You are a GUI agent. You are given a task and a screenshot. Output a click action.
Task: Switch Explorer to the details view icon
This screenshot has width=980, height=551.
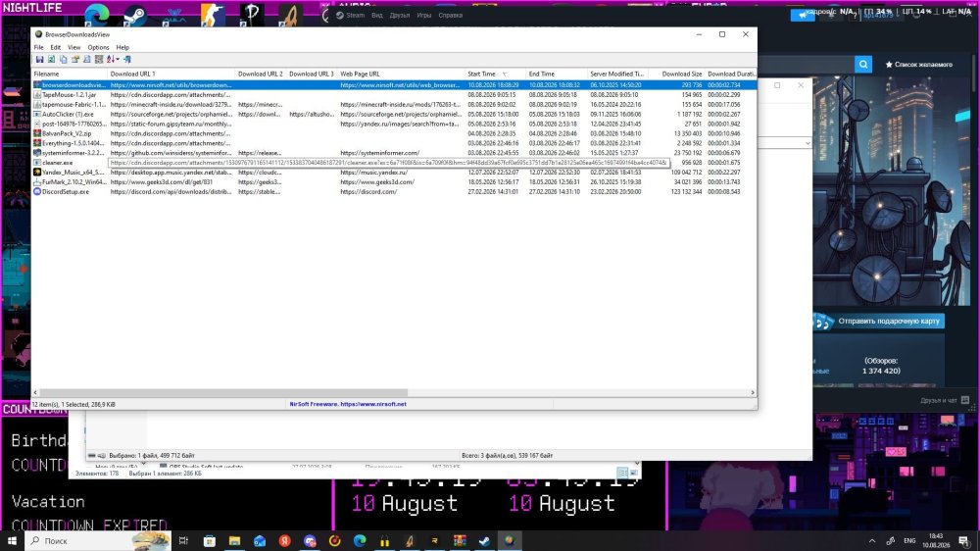[x=622, y=473]
